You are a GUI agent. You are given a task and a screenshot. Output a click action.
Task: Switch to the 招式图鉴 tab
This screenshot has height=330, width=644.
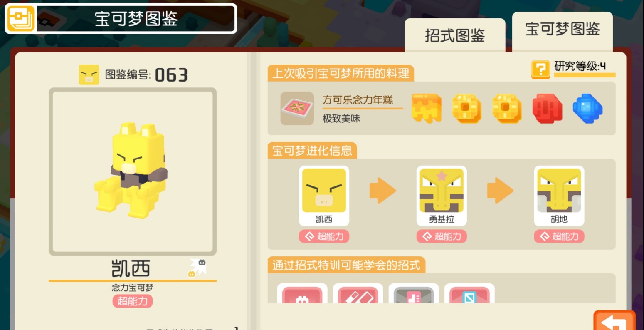click(x=455, y=35)
